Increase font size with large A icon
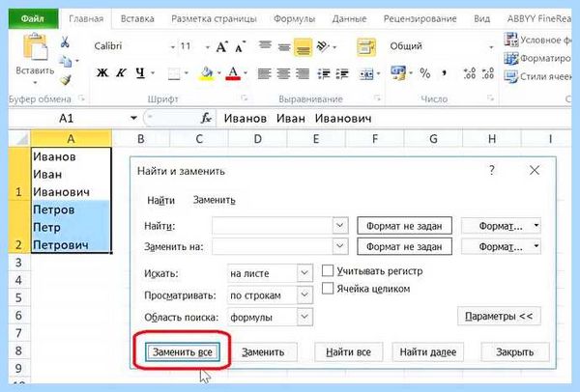The image size is (580, 392). (221, 47)
